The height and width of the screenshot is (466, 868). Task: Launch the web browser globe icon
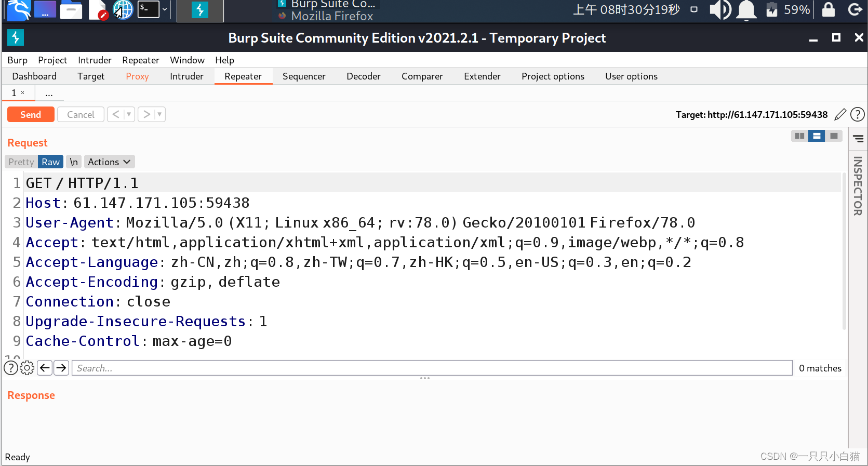(x=123, y=10)
